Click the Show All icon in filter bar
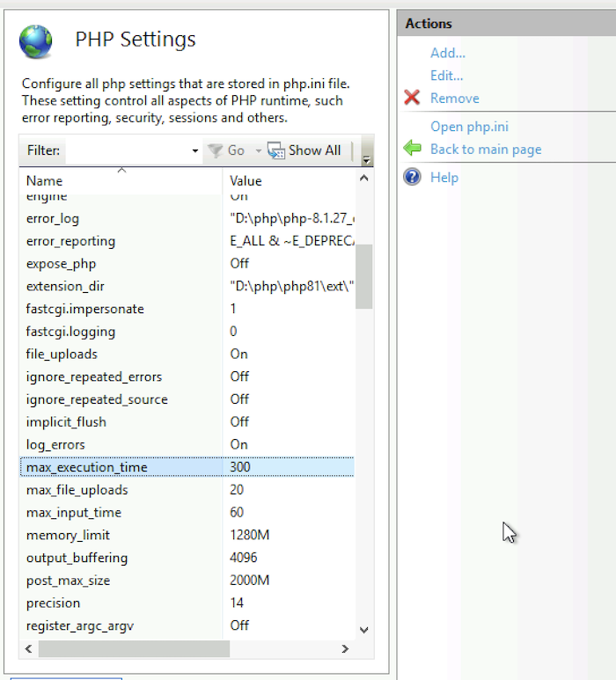616x680 pixels. pos(276,150)
